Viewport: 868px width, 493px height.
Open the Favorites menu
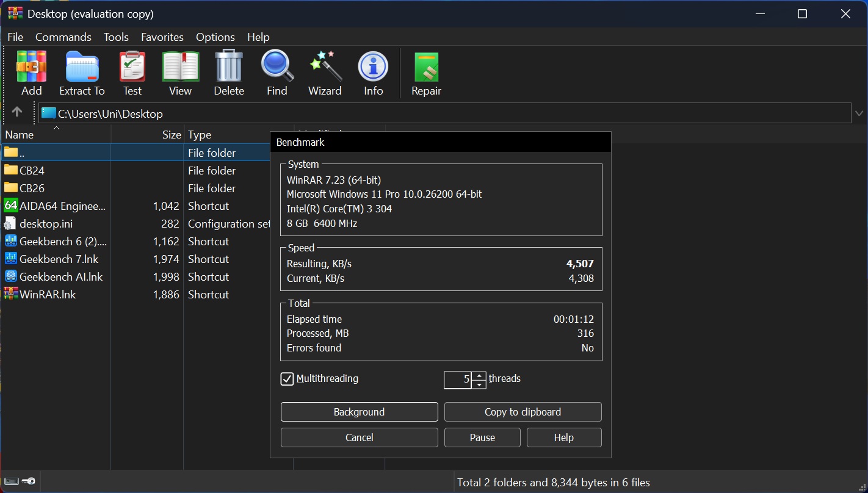tap(162, 37)
